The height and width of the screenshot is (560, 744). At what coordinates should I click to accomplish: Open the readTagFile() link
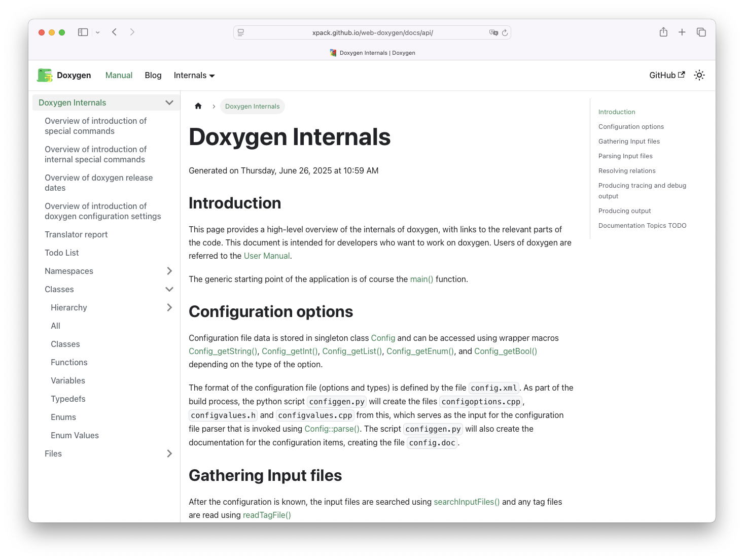tap(267, 515)
